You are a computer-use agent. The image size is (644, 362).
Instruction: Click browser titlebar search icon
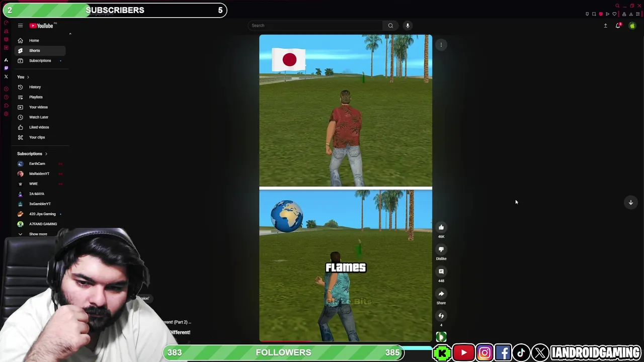coord(617,6)
